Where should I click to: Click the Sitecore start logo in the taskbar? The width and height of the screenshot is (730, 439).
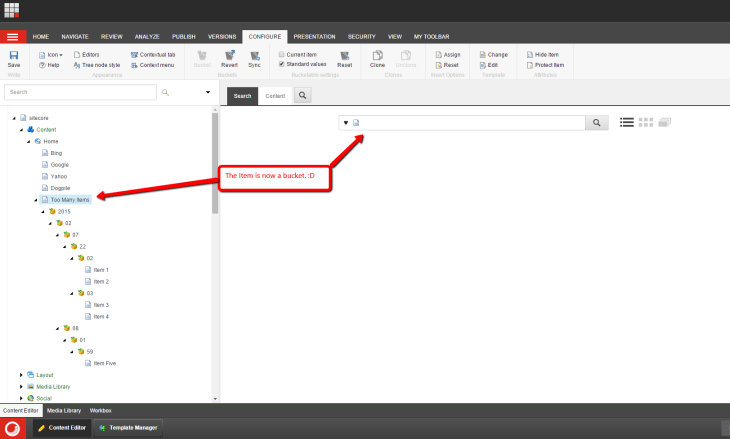(13, 428)
